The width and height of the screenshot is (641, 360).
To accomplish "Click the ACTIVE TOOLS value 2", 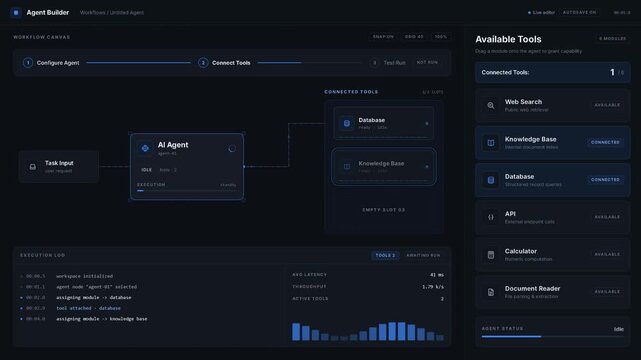I will pyautogui.click(x=442, y=299).
